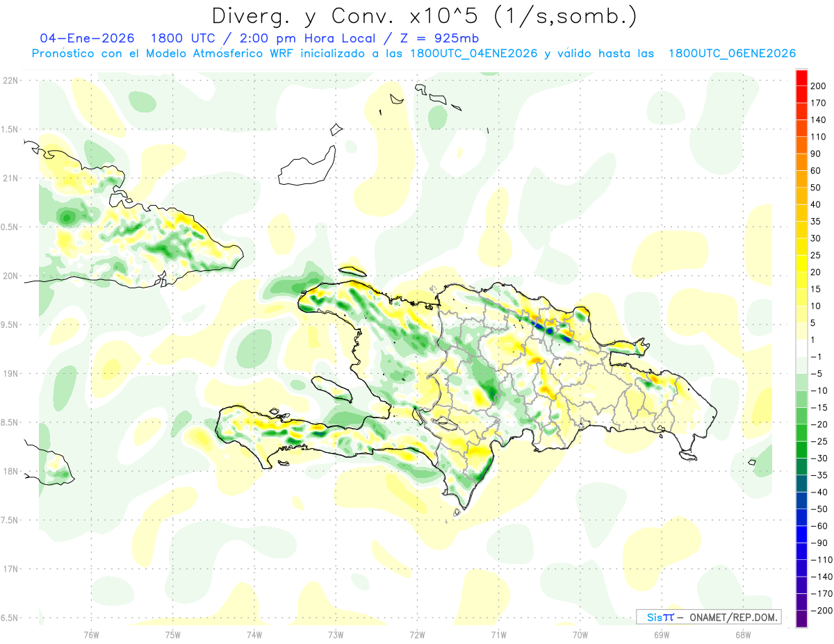Click the "7.5N" latitude axis label
The height and width of the screenshot is (644, 834).
click(10, 520)
